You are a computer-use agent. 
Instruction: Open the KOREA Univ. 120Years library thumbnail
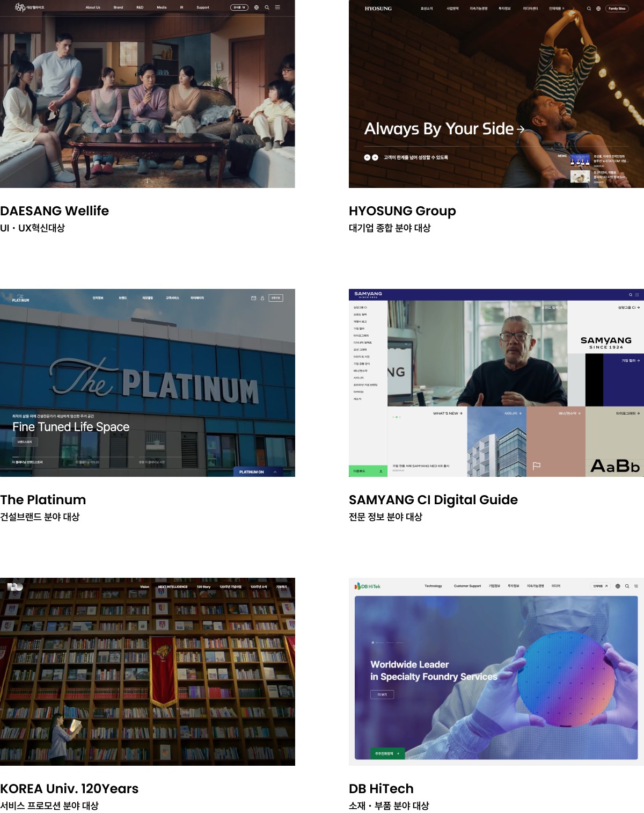(x=148, y=672)
